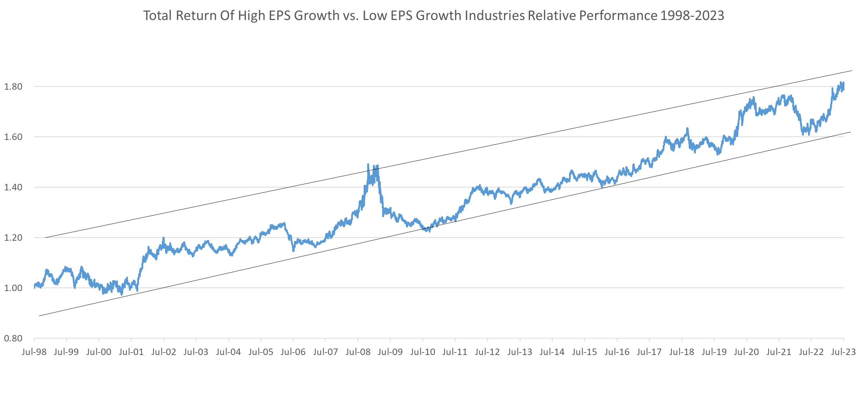Image resolution: width=868 pixels, height=415 pixels.
Task: Click the 1.00 y-axis label
Action: (13, 288)
